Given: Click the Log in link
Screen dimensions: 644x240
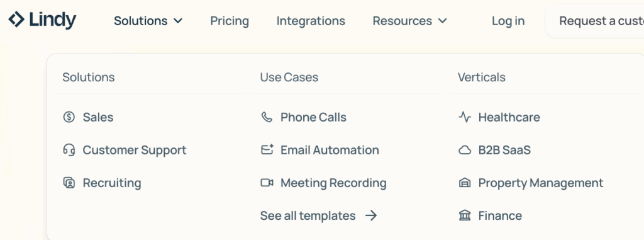Looking at the screenshot, I should [508, 21].
